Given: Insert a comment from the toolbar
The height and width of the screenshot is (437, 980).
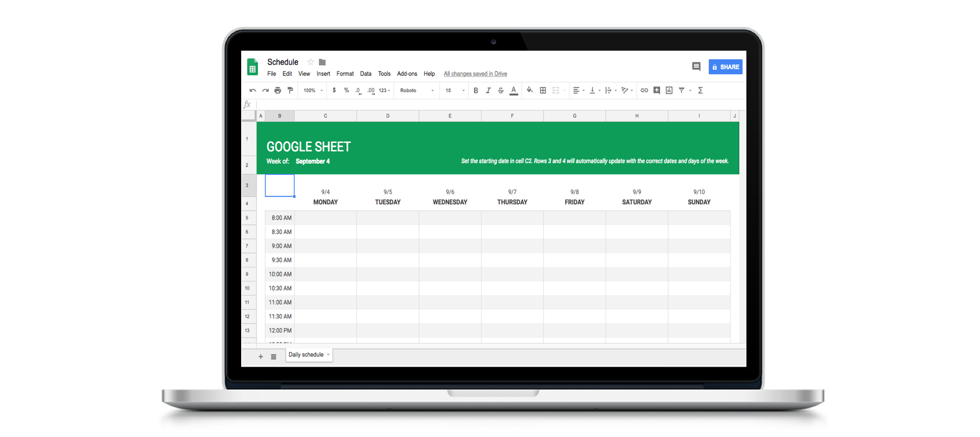Looking at the screenshot, I should [x=657, y=90].
